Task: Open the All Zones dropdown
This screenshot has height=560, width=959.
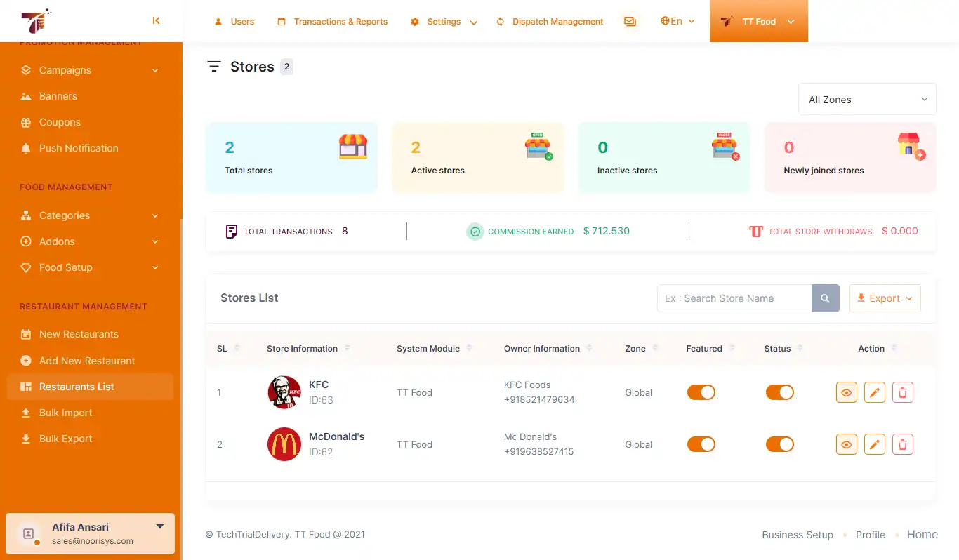Action: (867, 99)
